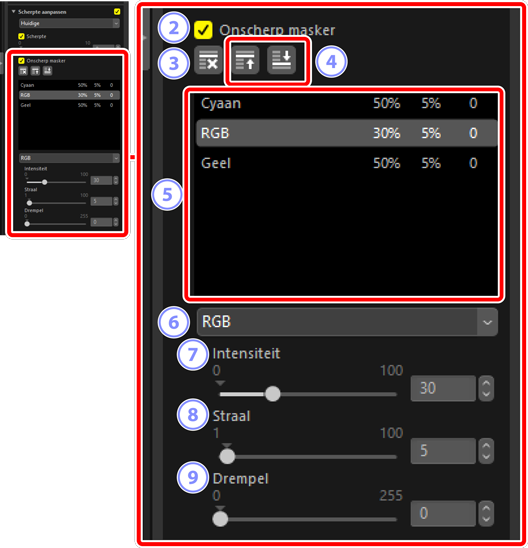Move selected mask down in enlarged panel
This screenshot has width=528, height=548.
(x=281, y=60)
